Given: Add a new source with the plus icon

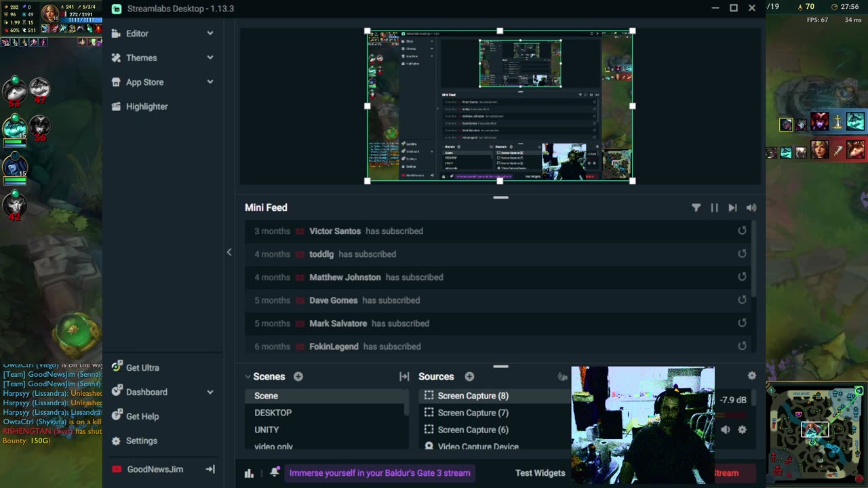Looking at the screenshot, I should click(469, 376).
